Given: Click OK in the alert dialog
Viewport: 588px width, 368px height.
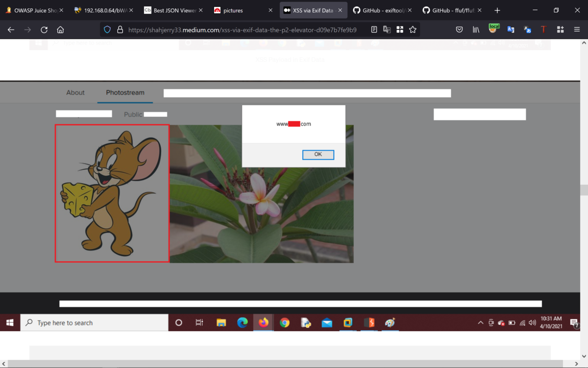Looking at the screenshot, I should (x=318, y=155).
